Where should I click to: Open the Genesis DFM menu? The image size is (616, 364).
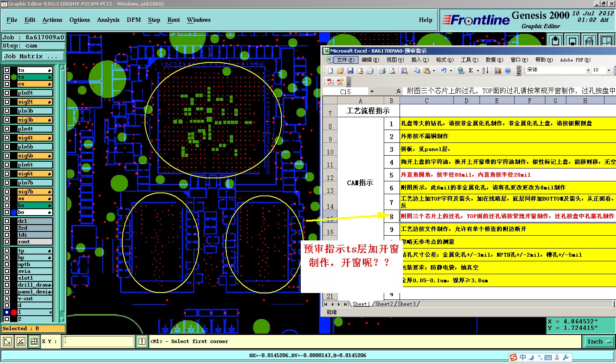point(134,20)
